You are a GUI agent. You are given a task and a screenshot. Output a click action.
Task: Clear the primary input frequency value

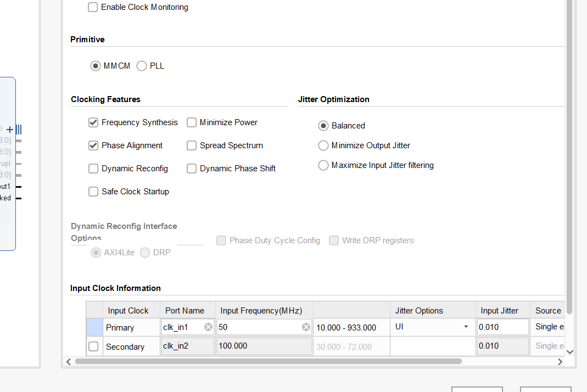(x=306, y=327)
